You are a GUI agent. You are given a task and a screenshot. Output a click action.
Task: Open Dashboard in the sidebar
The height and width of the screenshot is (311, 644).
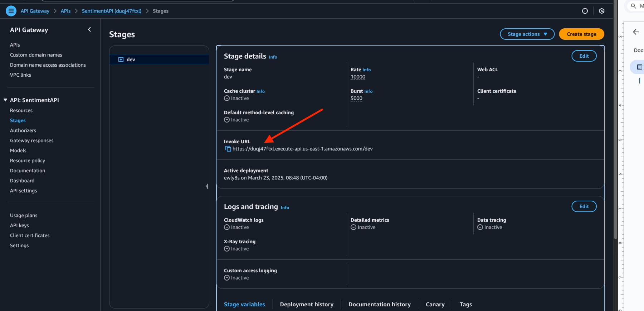(x=22, y=181)
